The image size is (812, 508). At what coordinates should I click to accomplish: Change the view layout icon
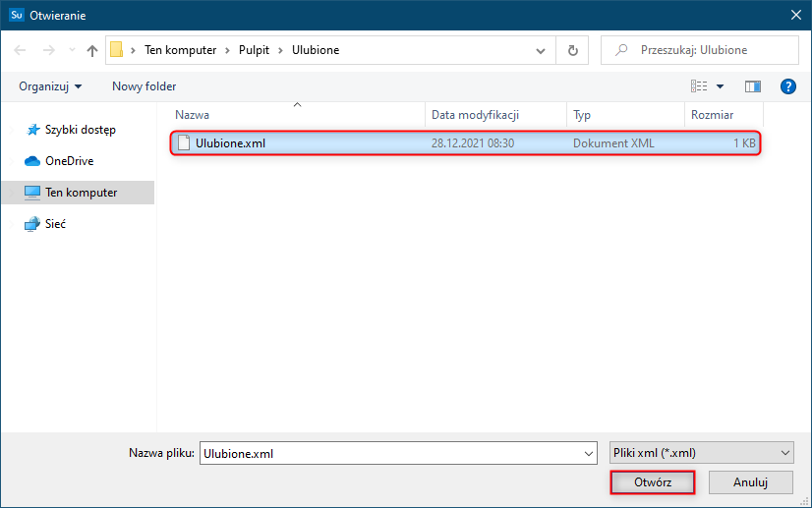pos(699,86)
